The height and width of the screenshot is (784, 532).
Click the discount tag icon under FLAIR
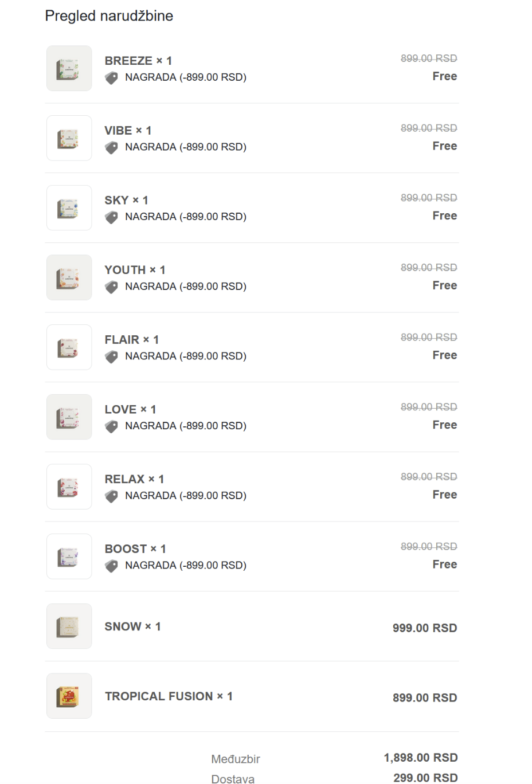pos(111,357)
